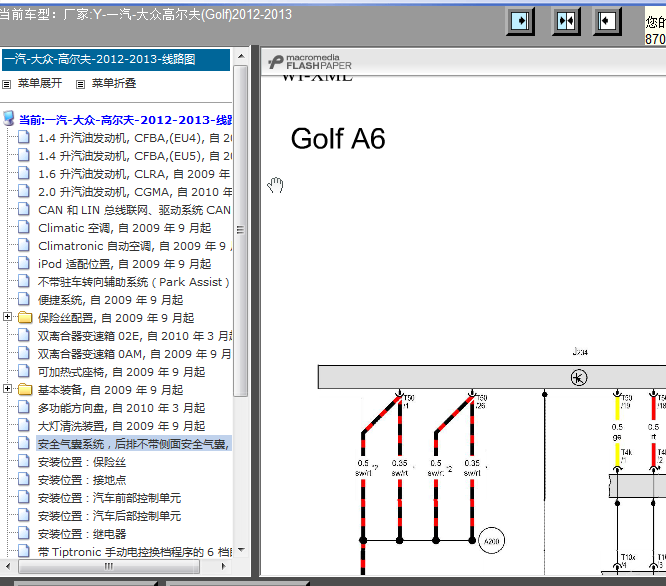Click the 保险丝配置 folder icon
The height and width of the screenshot is (586, 666).
[x=25, y=317]
